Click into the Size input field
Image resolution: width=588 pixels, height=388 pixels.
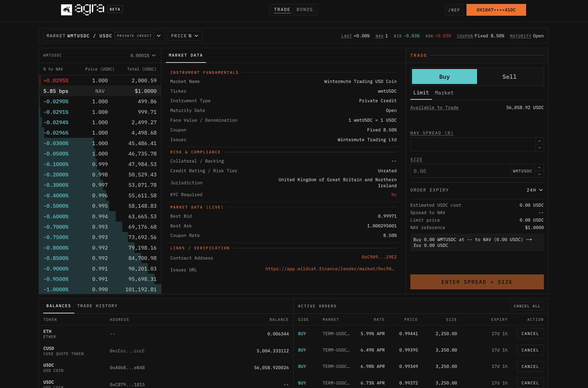[460, 171]
